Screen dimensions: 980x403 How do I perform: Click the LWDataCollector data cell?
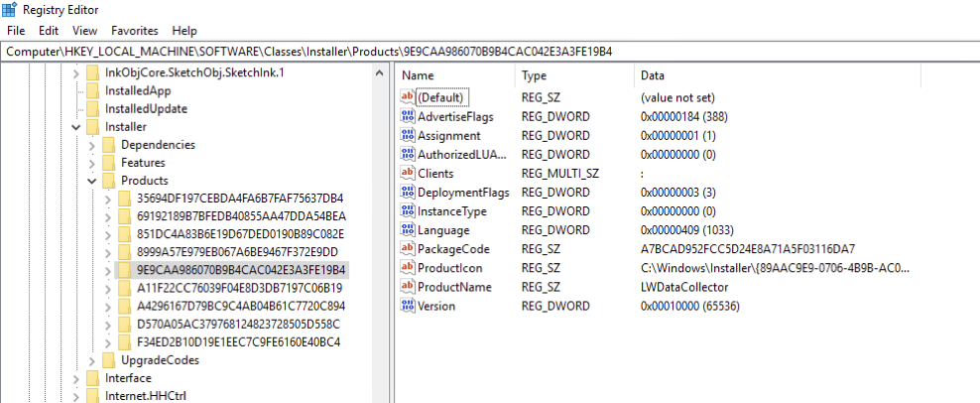(x=684, y=287)
